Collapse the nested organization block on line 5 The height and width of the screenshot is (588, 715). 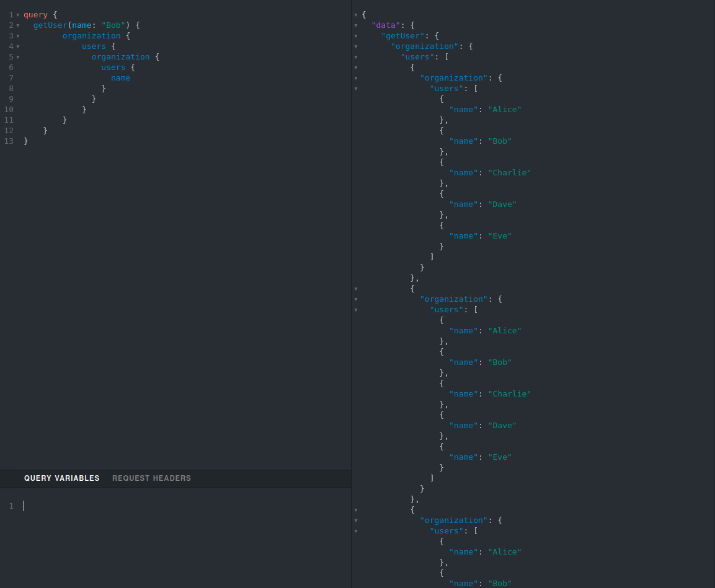pyautogui.click(x=19, y=56)
